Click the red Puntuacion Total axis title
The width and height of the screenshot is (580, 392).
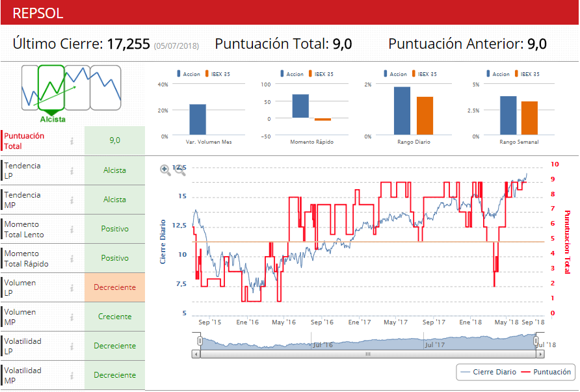click(567, 242)
